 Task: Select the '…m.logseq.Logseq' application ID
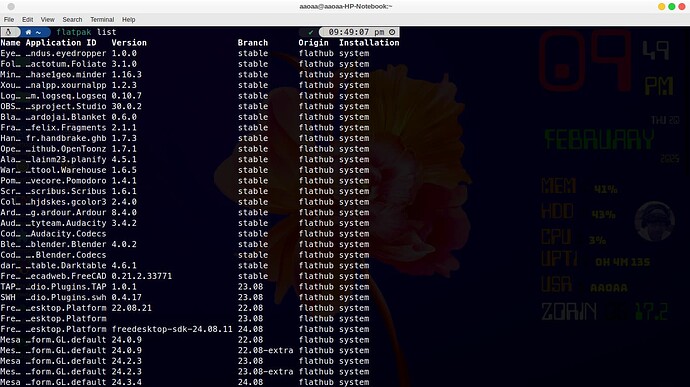pyautogui.click(x=66, y=96)
